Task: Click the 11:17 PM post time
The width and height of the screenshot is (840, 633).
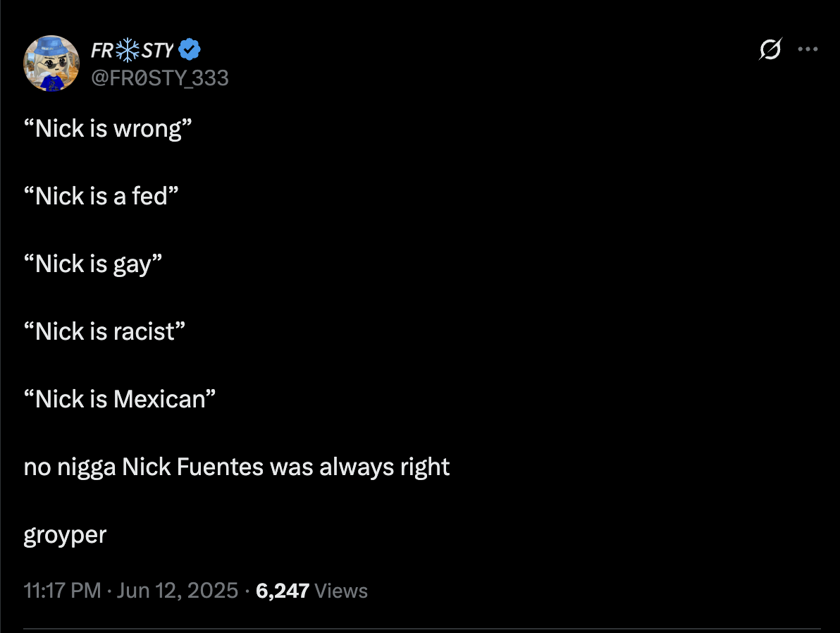Action: tap(62, 590)
